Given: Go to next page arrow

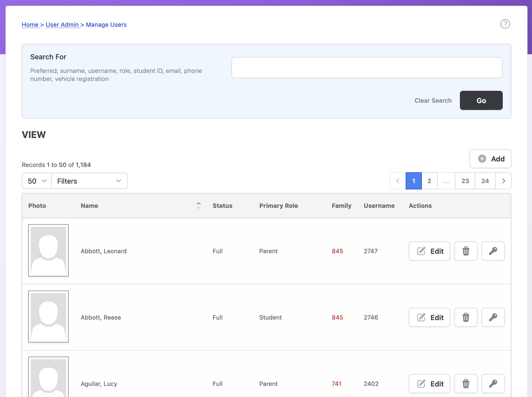Looking at the screenshot, I should pos(503,181).
